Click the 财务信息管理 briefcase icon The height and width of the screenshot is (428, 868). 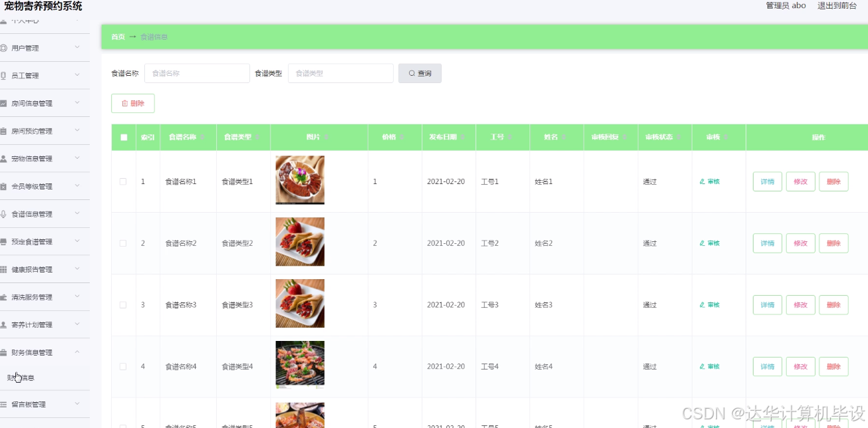click(4, 352)
